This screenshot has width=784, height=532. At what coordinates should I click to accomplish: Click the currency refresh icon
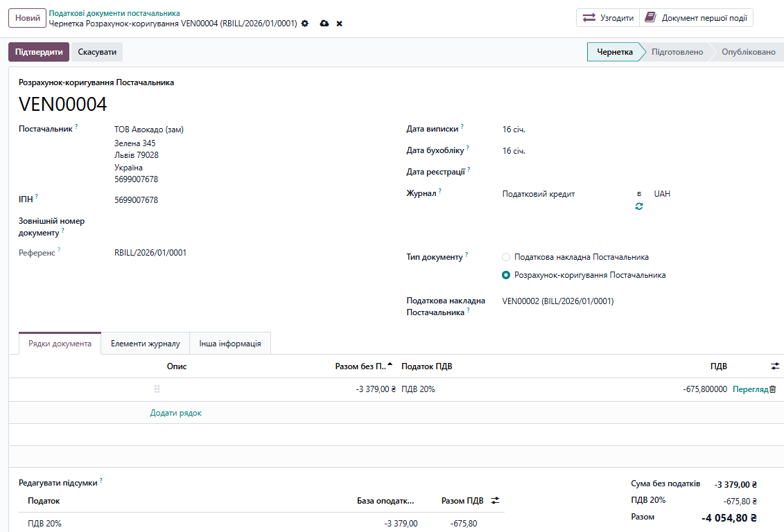pyautogui.click(x=639, y=206)
